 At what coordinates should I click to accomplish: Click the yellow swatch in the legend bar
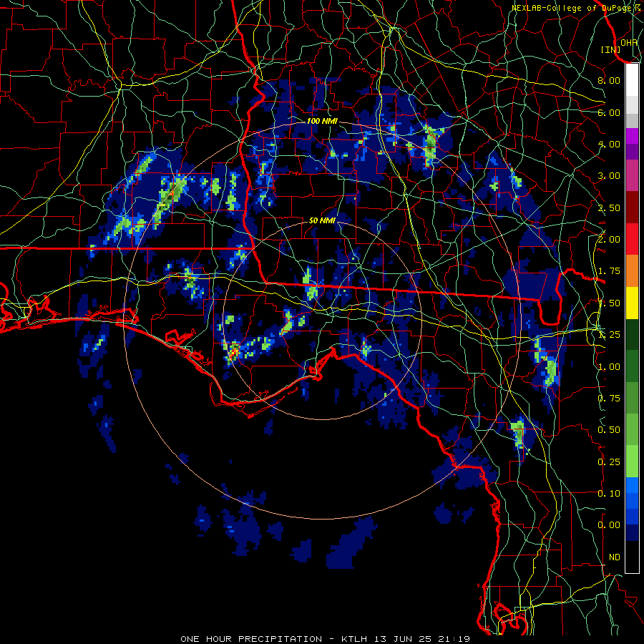[632, 303]
